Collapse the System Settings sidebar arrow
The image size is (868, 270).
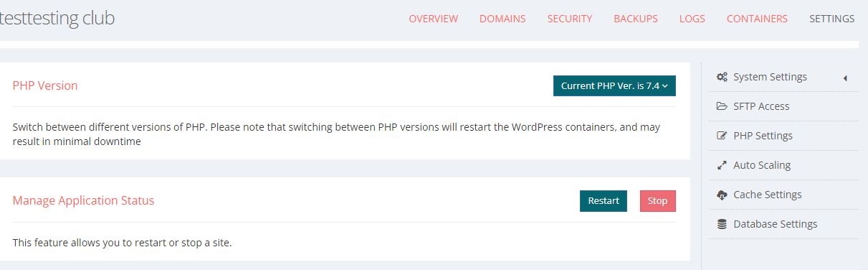(x=845, y=78)
